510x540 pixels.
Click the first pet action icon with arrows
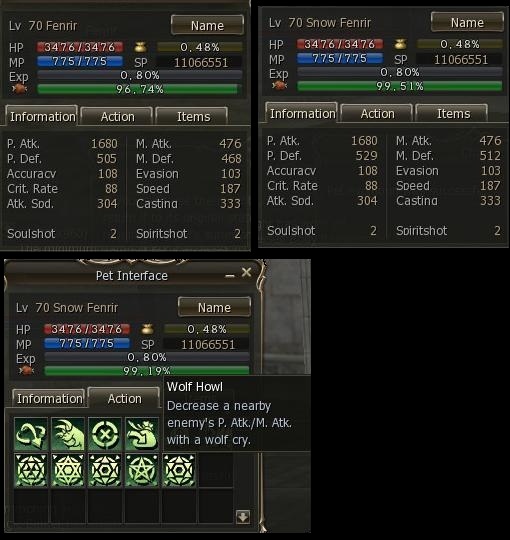[31, 434]
